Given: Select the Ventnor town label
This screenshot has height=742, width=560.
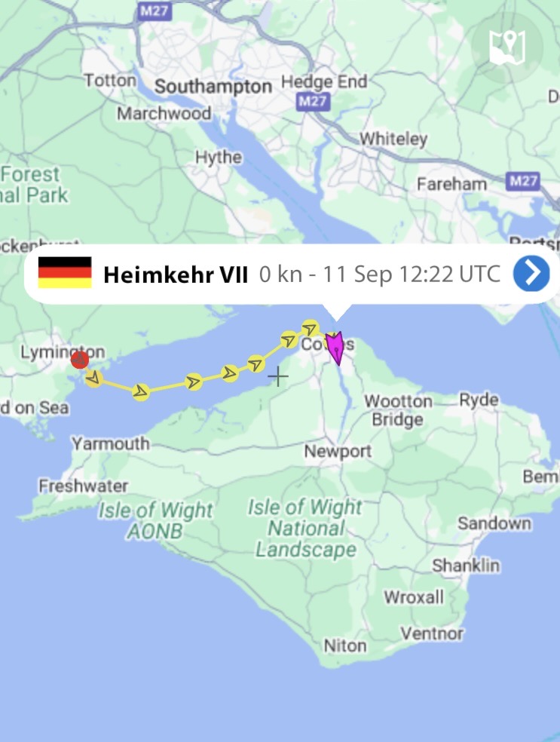Looking at the screenshot, I should (x=432, y=633).
